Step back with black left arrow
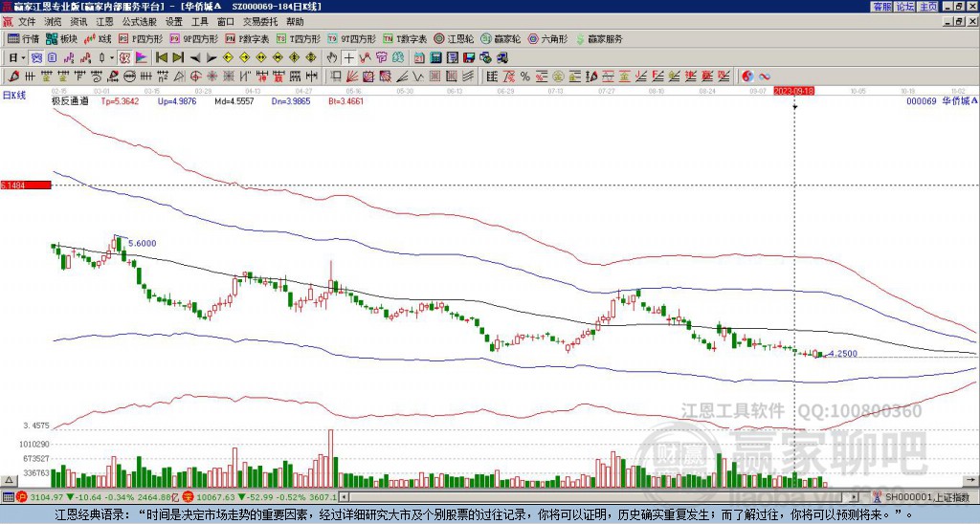Viewport: 980px width, 524px height. coord(195,57)
